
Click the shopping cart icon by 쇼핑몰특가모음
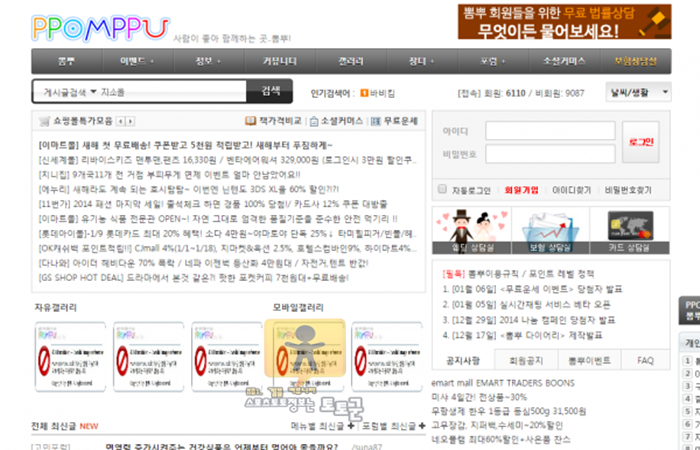[x=44, y=121]
